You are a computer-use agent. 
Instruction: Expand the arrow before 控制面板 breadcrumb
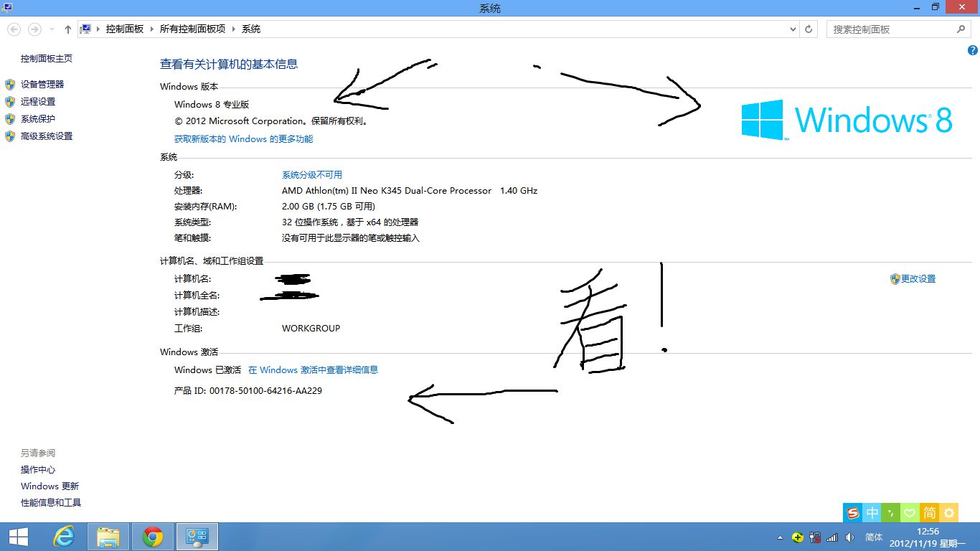click(98, 29)
